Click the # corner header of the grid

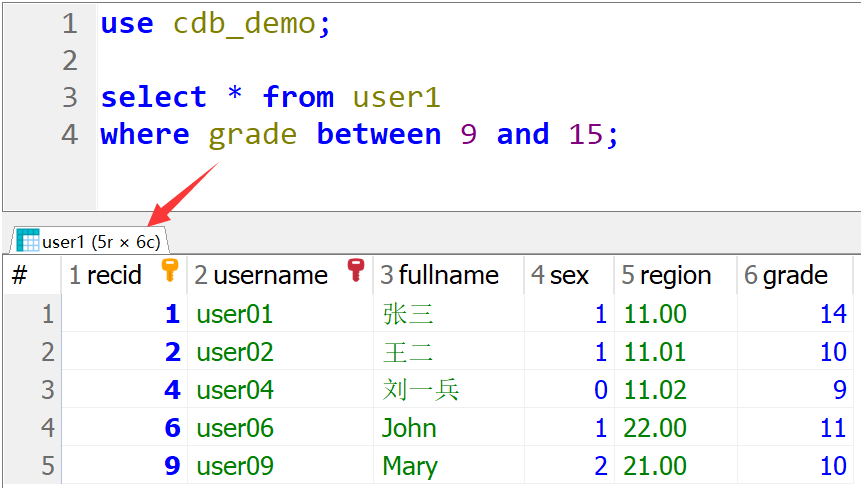pyautogui.click(x=20, y=276)
